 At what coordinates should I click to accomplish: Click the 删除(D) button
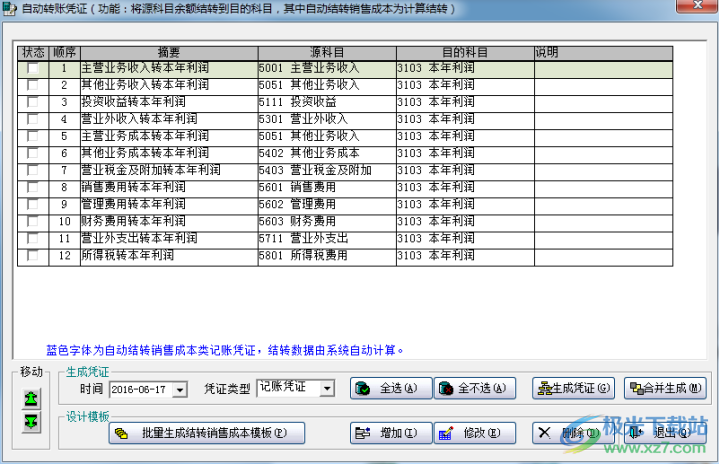point(573,433)
